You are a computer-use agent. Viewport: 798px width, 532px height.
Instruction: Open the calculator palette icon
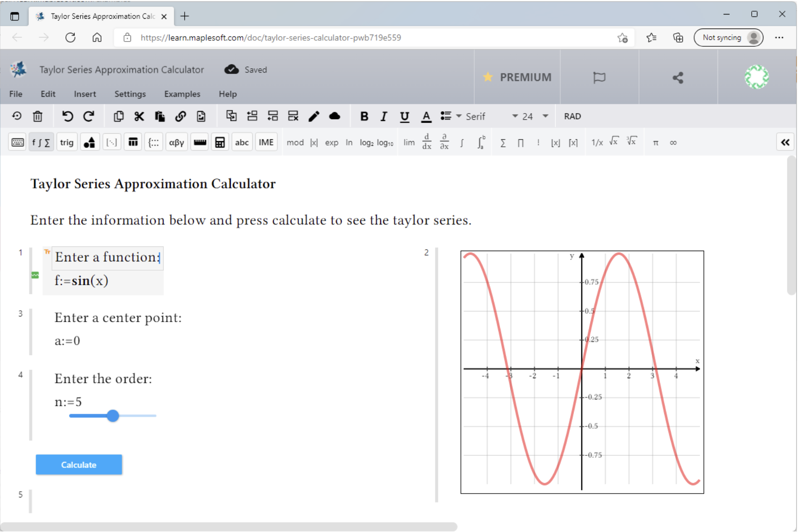[220, 143]
